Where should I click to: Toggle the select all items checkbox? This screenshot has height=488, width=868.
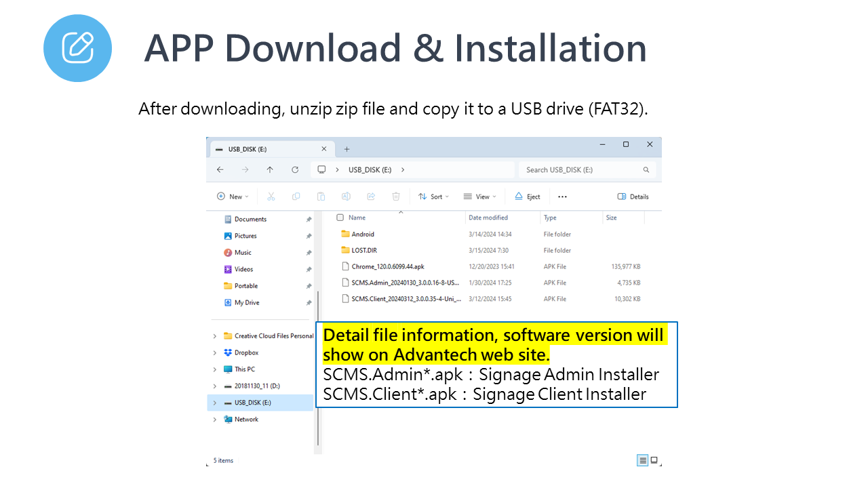coord(340,218)
